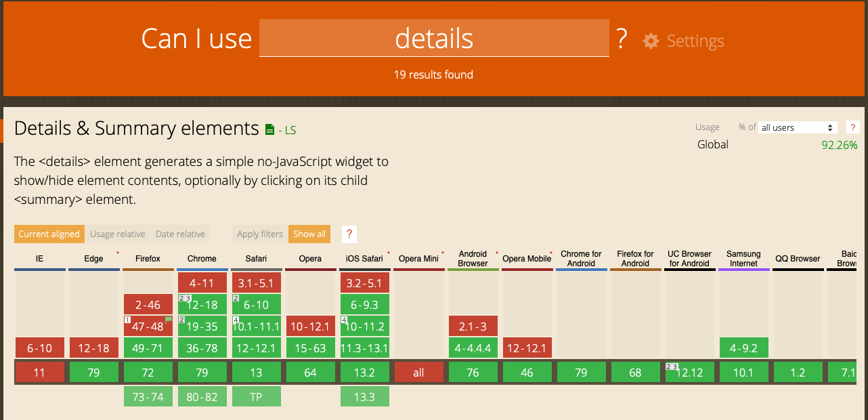Click the Opera Mini column header
This screenshot has height=420, width=868.
pyautogui.click(x=419, y=259)
